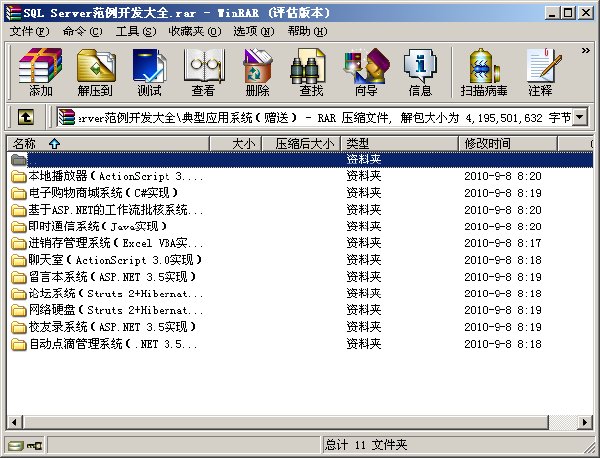
Task: Click 资料夹 type cell of 留言本系统 row
Action: 364,277
